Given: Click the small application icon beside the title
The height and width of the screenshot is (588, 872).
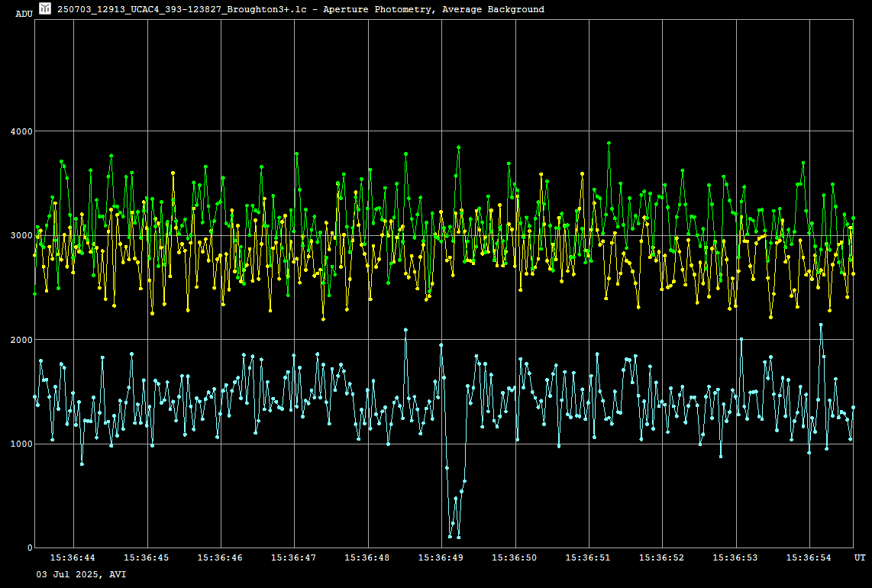Looking at the screenshot, I should [x=45, y=8].
